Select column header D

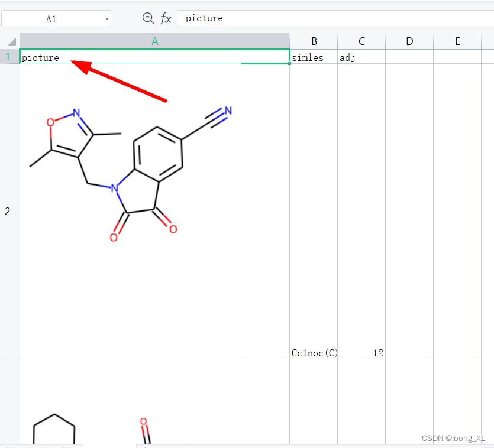click(409, 41)
